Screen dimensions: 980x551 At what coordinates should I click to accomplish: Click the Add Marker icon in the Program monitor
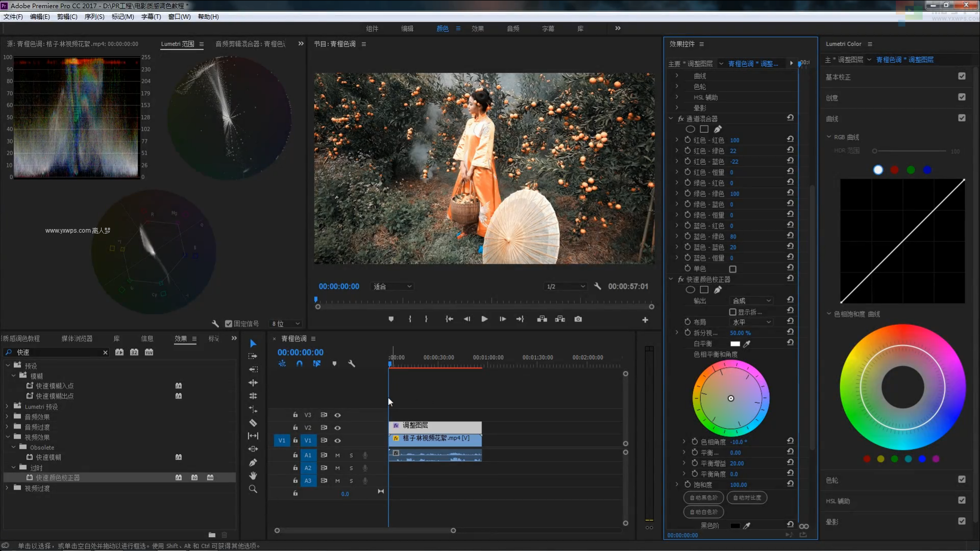point(391,319)
